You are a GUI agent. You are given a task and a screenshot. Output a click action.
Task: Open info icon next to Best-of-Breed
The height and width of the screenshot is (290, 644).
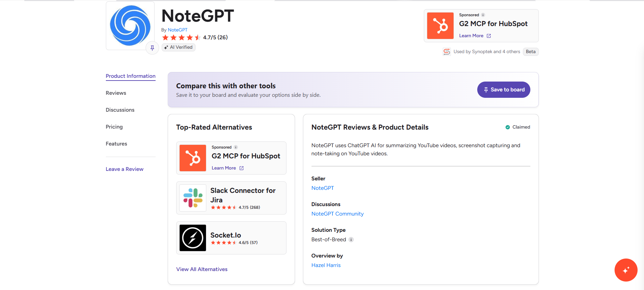point(351,240)
